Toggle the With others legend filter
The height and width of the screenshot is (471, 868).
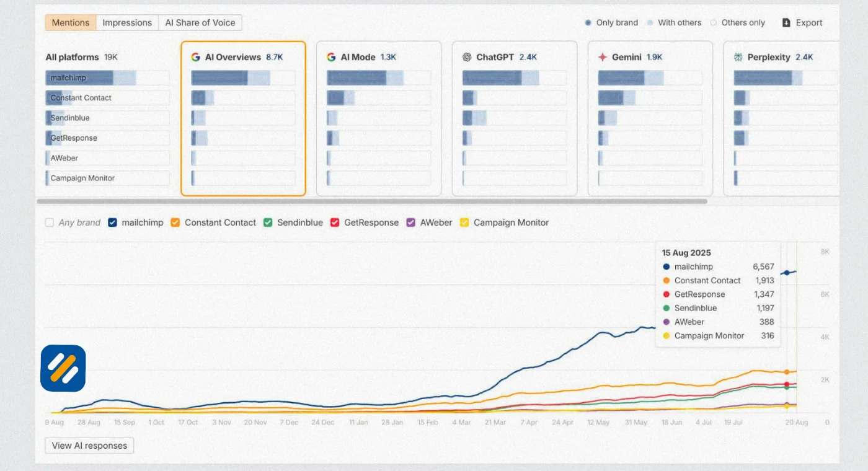point(674,23)
